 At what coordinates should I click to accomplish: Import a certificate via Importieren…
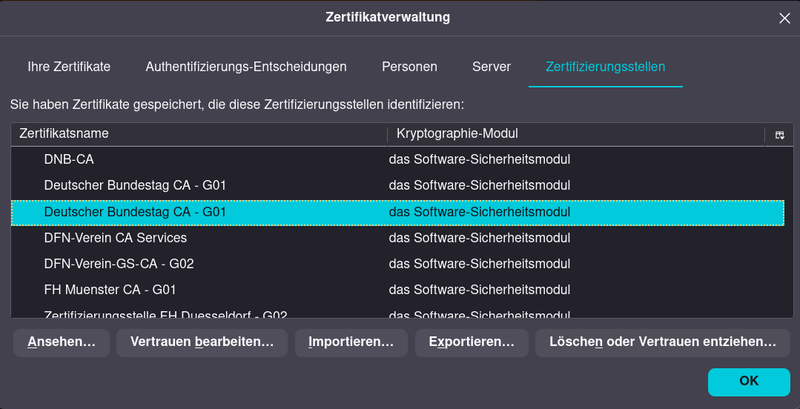351,342
